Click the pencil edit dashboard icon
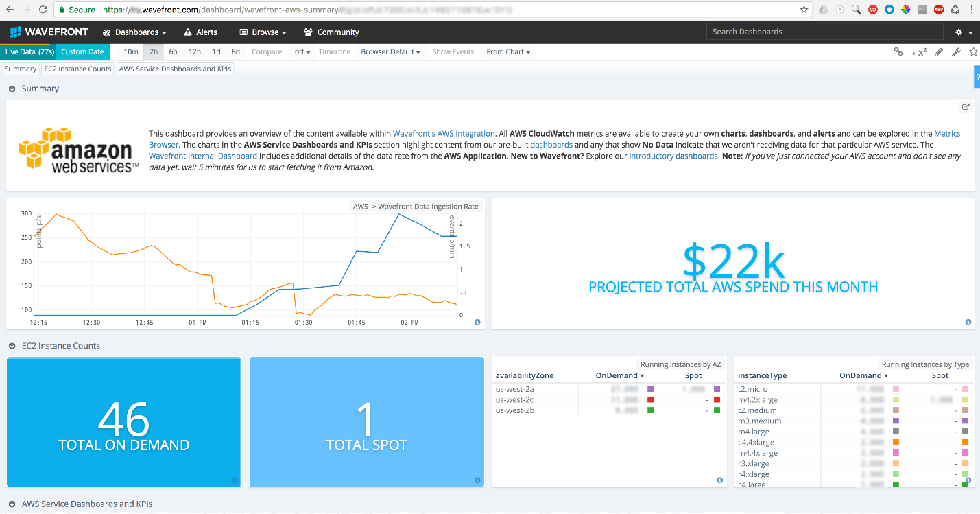 [938, 52]
